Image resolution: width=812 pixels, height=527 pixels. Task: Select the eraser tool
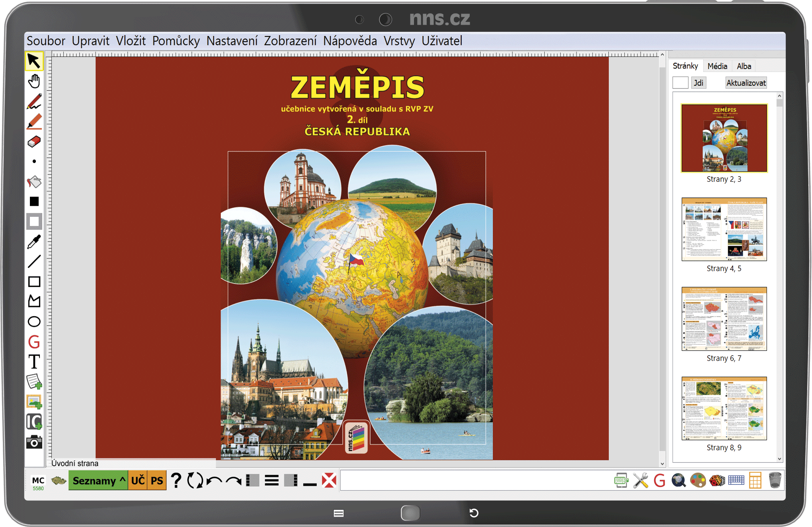[x=34, y=142]
